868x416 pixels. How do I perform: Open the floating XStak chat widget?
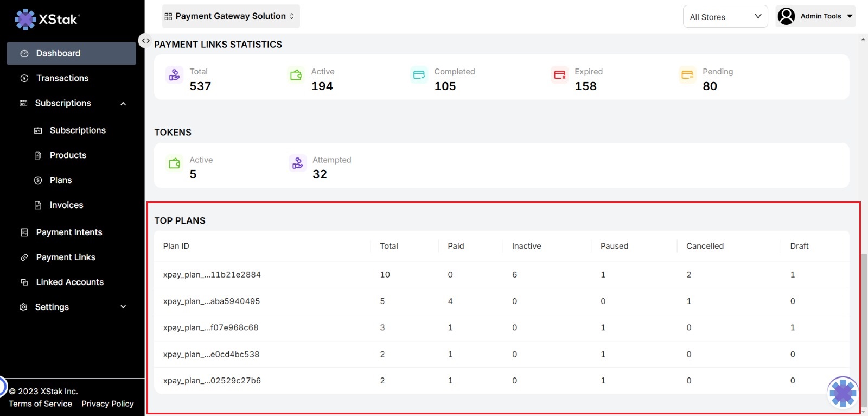coord(843,392)
